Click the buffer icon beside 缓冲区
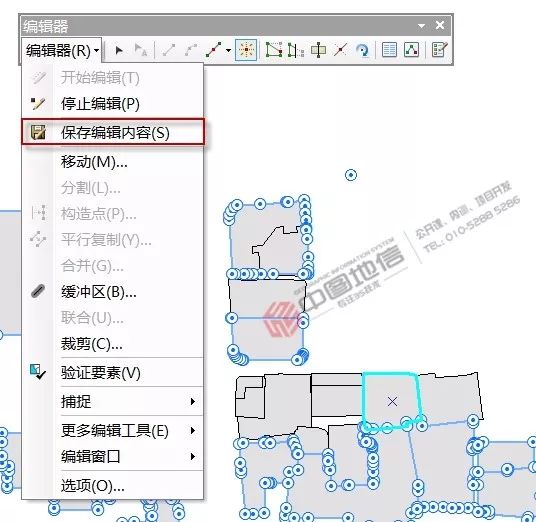Screen dimensions: 536x522 [38, 292]
